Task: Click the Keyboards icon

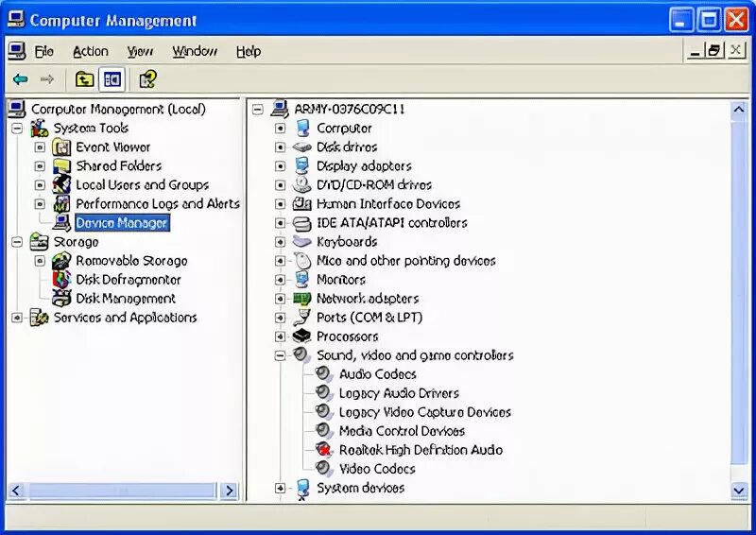Action: tap(301, 241)
